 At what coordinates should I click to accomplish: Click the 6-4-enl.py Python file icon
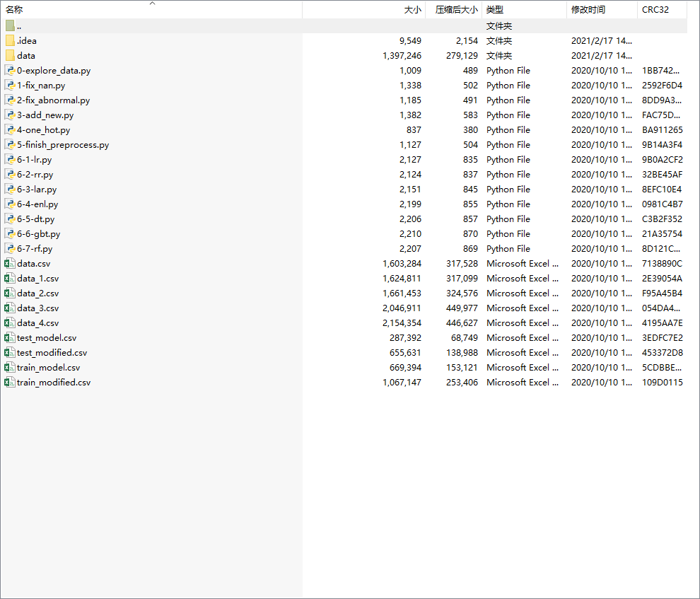(10, 204)
